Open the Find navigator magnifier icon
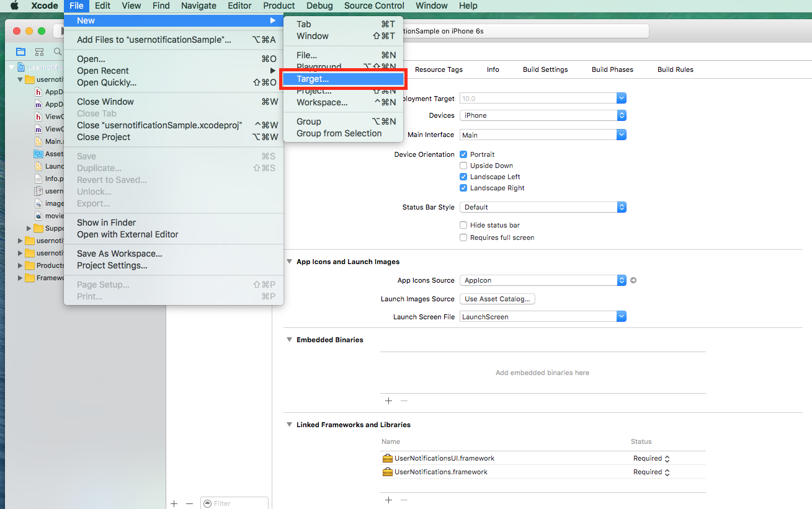Image resolution: width=812 pixels, height=509 pixels. click(x=58, y=51)
